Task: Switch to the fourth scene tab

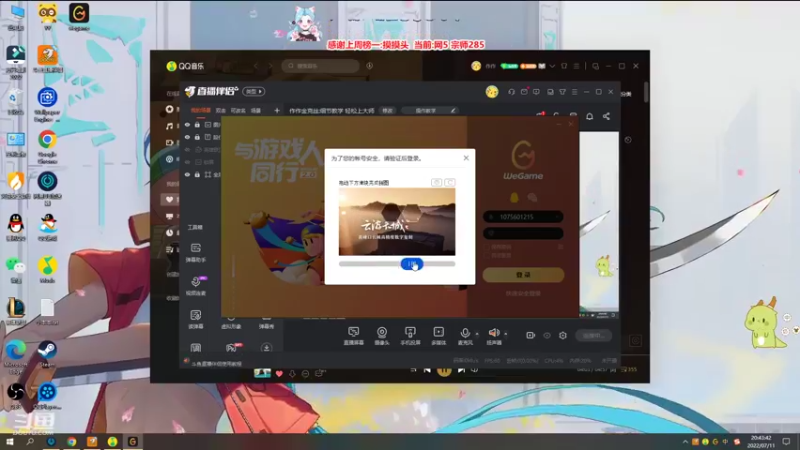Action: [x=256, y=110]
